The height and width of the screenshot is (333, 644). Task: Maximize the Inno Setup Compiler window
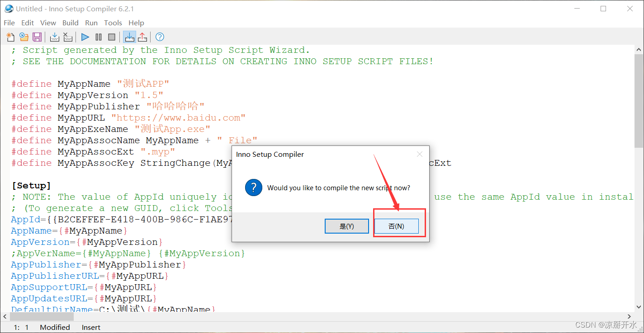(603, 9)
